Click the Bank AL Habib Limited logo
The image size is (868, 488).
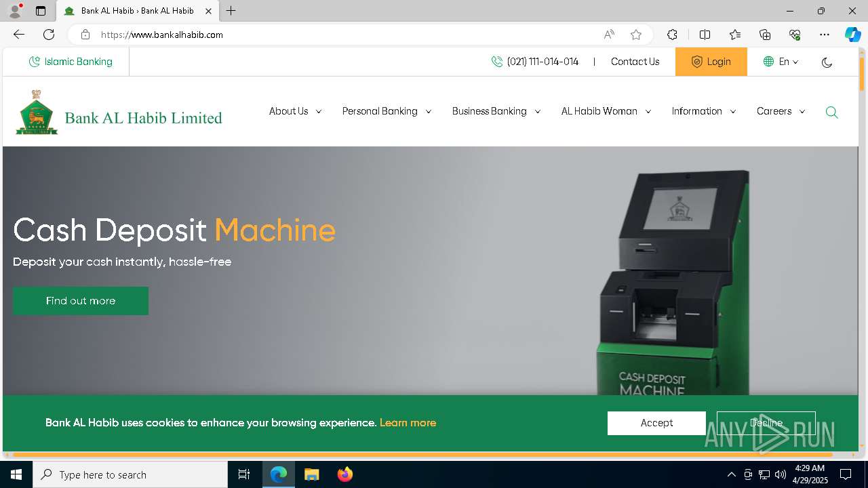point(119,113)
